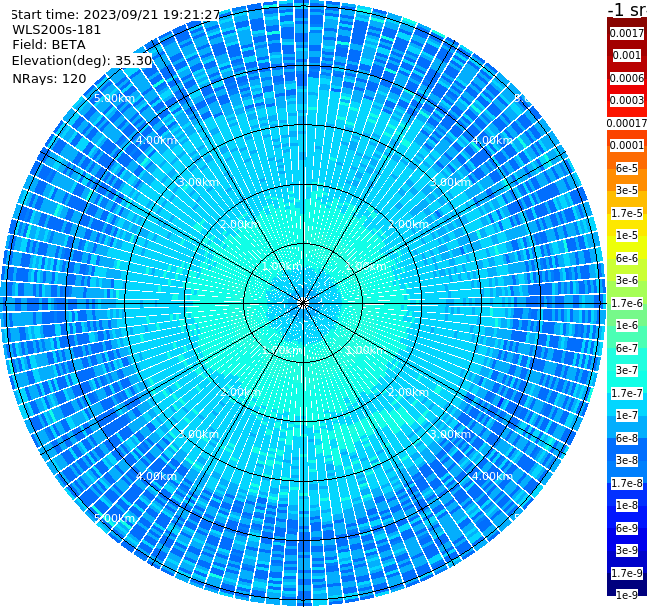Select the upper-right 3.00km range label

[450, 182]
